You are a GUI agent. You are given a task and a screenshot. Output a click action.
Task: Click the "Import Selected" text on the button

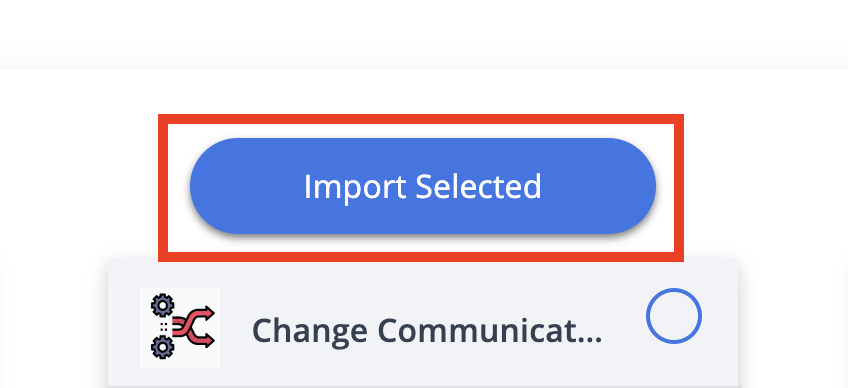point(422,187)
